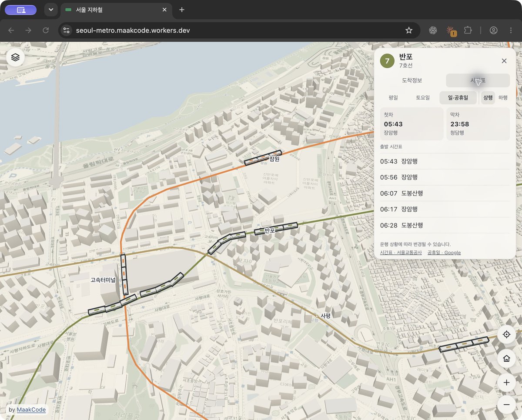Click the 05:56 장암행 departure row
Viewport: 522px width, 420px height.
(445, 177)
